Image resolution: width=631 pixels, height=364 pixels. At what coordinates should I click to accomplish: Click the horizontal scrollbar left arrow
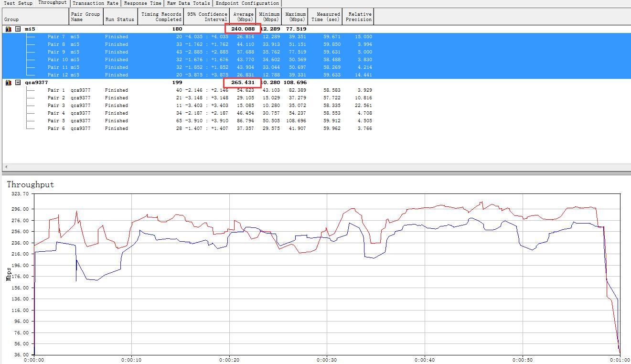coord(5,167)
